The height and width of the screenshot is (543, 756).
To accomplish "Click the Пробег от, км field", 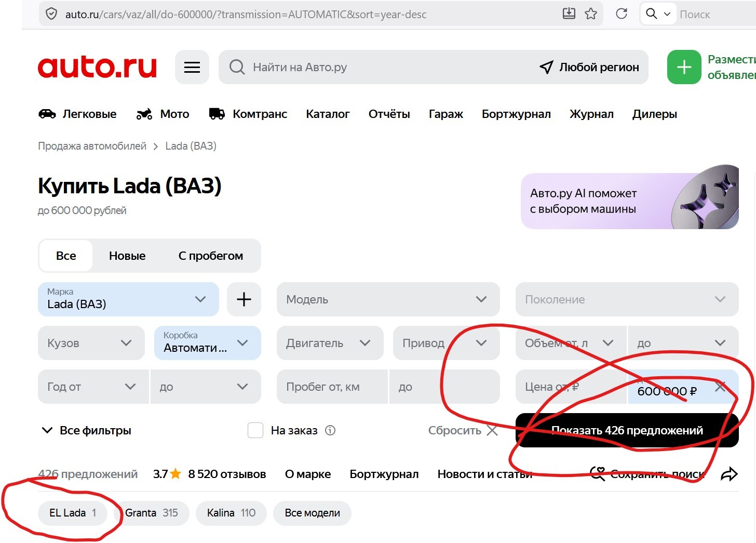I will pyautogui.click(x=332, y=387).
